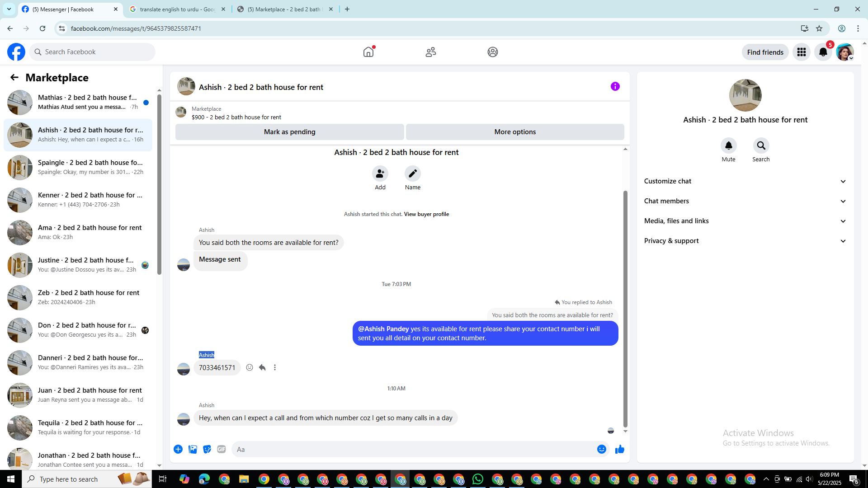Switch to the Marketplace 2 bed 2 bath tab
868x488 pixels.
click(x=285, y=9)
